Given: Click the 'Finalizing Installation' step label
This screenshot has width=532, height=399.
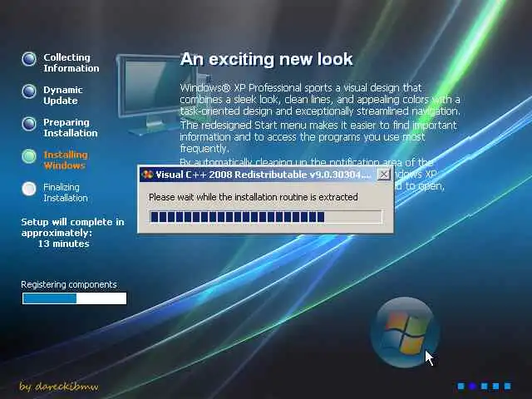Looking at the screenshot, I should click(x=66, y=192).
